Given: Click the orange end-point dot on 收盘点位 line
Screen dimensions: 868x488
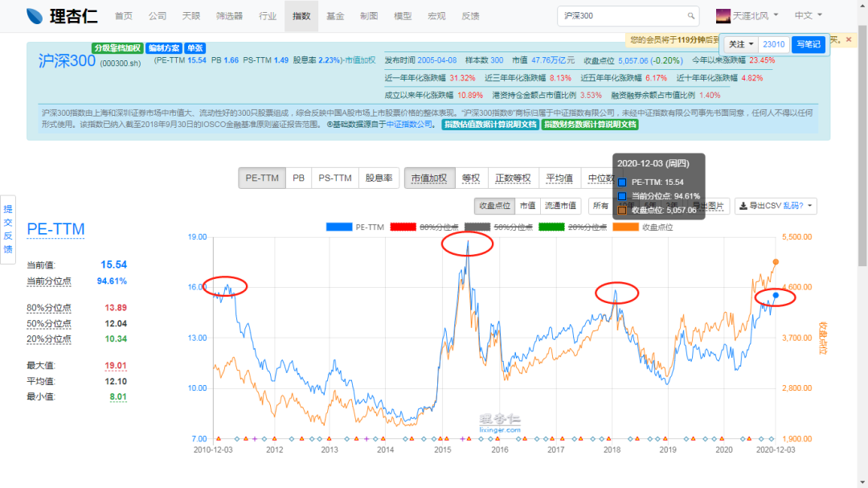Looking at the screenshot, I should click(x=776, y=262).
